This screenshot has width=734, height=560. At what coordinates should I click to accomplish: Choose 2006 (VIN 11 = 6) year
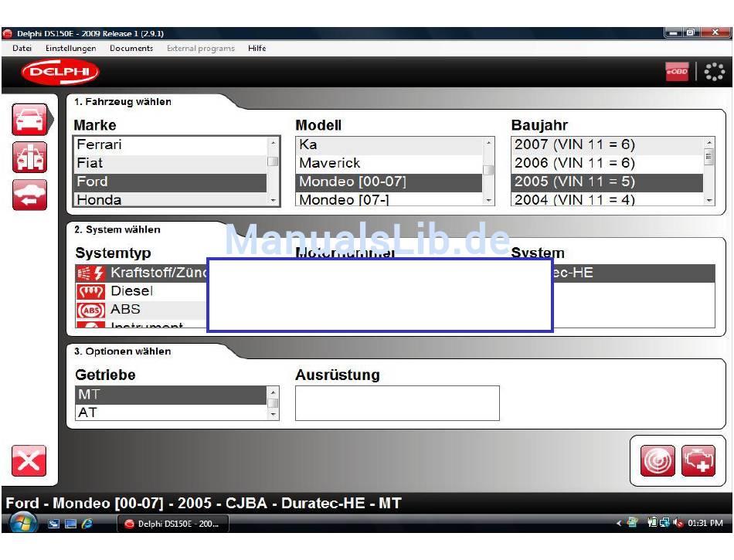607,164
